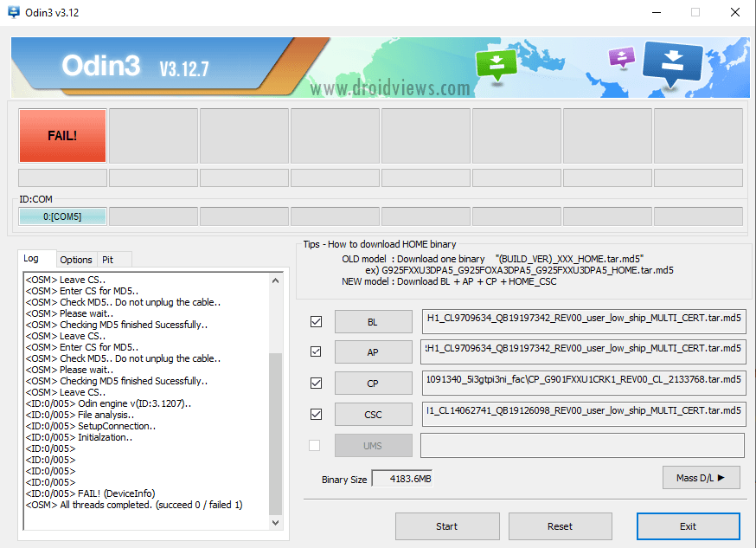Image resolution: width=756 pixels, height=548 pixels.
Task: Click the CSC file path field
Action: pos(584,414)
